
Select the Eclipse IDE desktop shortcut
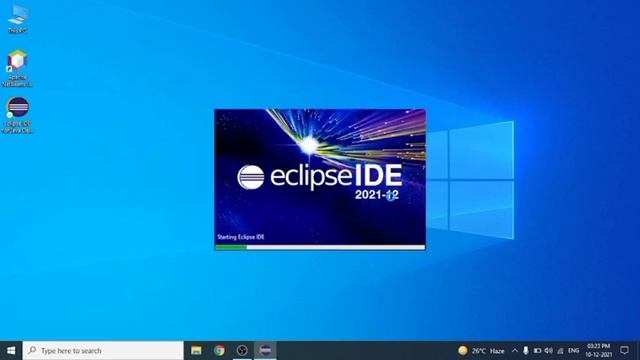[18, 115]
